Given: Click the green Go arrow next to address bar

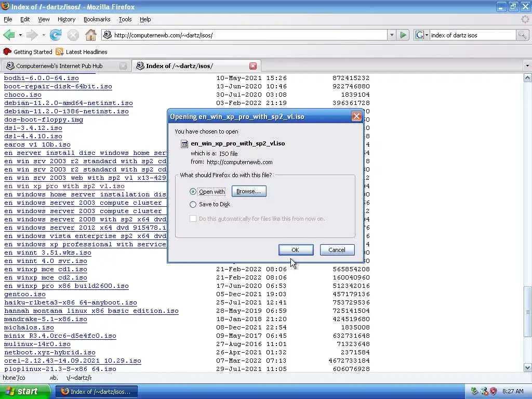Looking at the screenshot, I should click(x=403, y=35).
